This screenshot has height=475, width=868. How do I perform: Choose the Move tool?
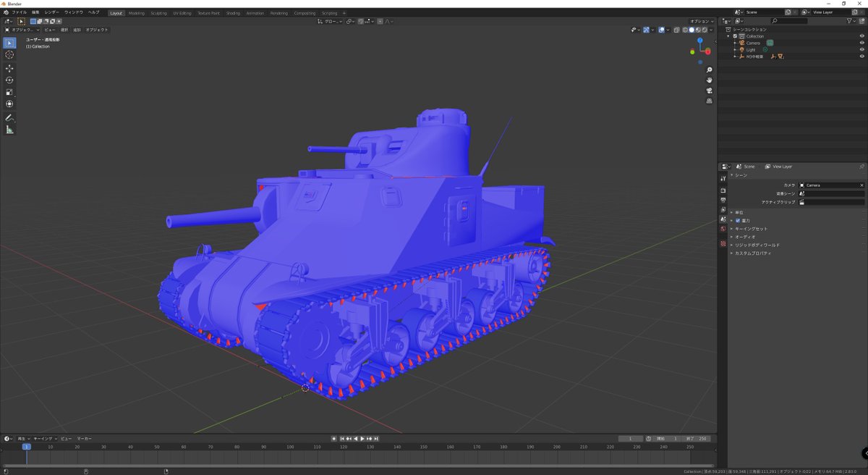coord(9,68)
